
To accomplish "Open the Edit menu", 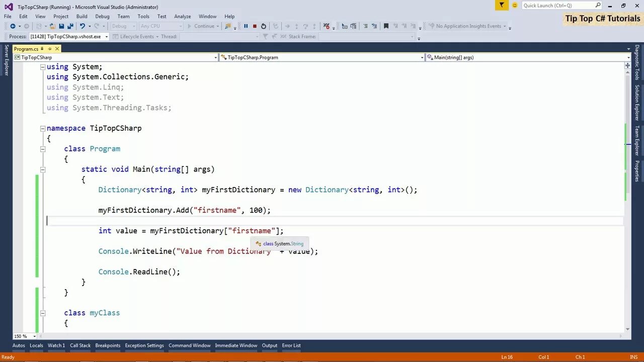I will [23, 17].
